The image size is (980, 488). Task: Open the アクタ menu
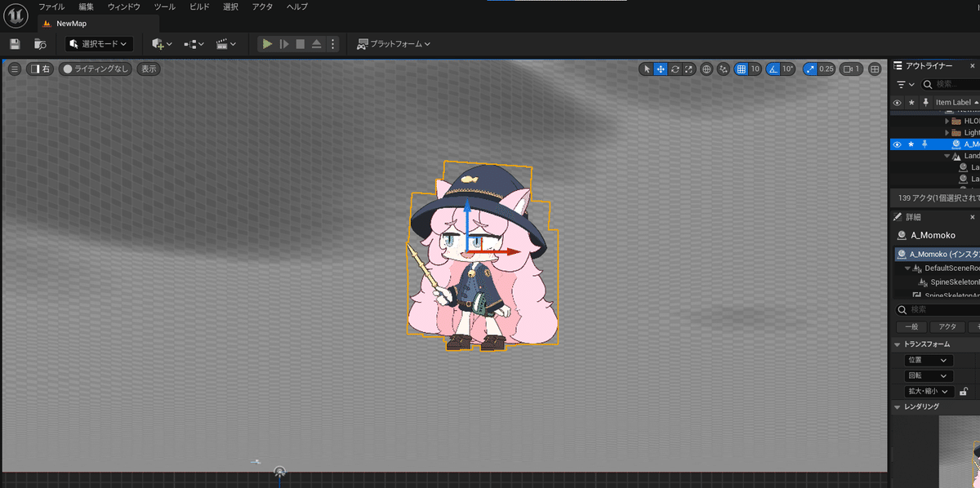coord(263,7)
